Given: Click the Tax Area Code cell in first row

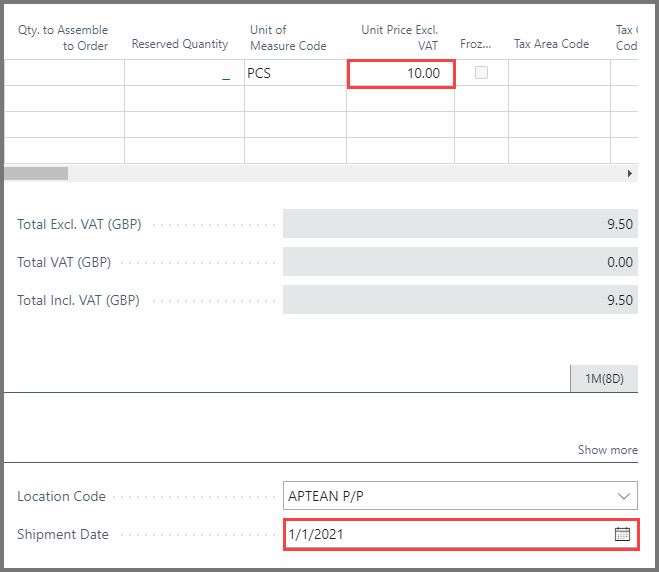Looking at the screenshot, I should tap(559, 74).
